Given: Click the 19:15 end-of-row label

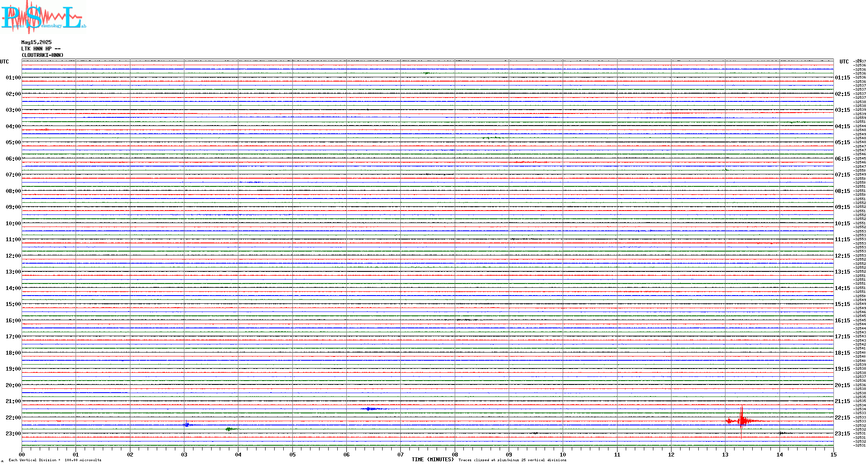Looking at the screenshot, I should (x=843, y=369).
